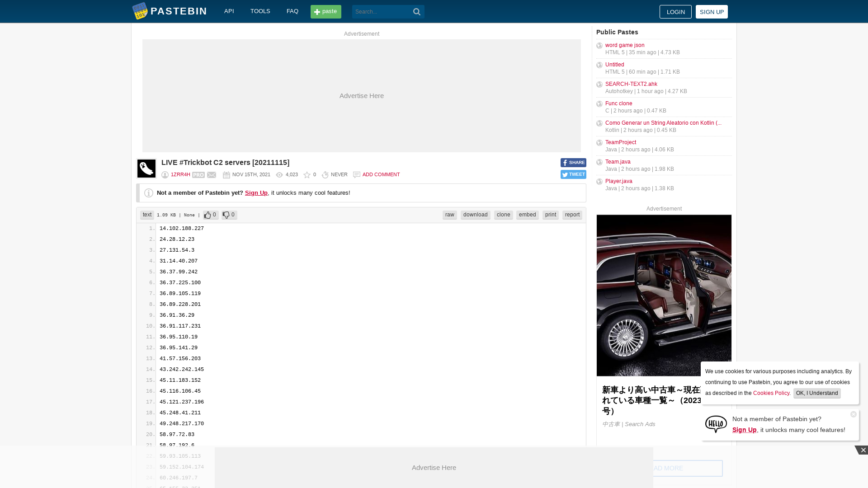This screenshot has width=868, height=488.
Task: Click IP line '36.37.225.100'
Action: click(x=180, y=283)
